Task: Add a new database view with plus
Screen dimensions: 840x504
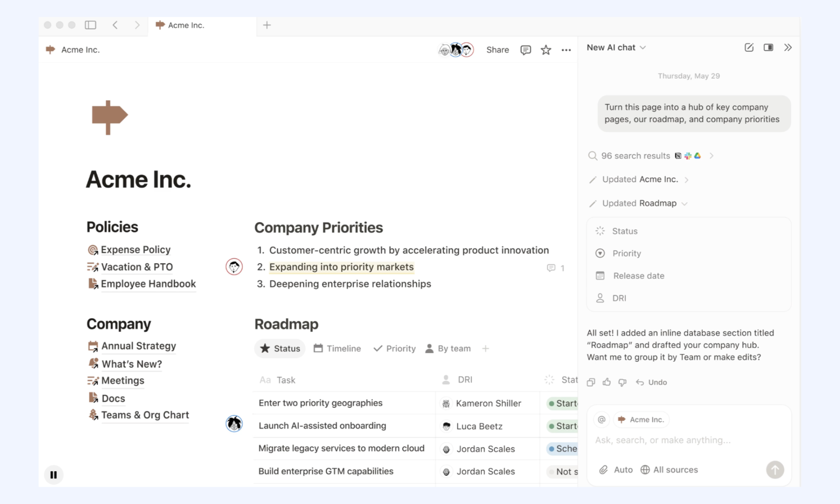Action: tap(486, 349)
